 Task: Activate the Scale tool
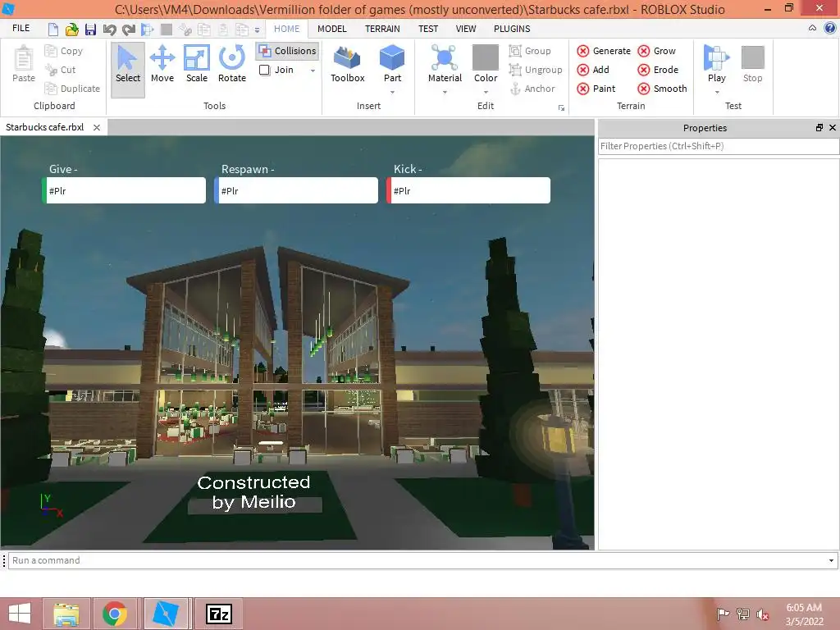197,64
